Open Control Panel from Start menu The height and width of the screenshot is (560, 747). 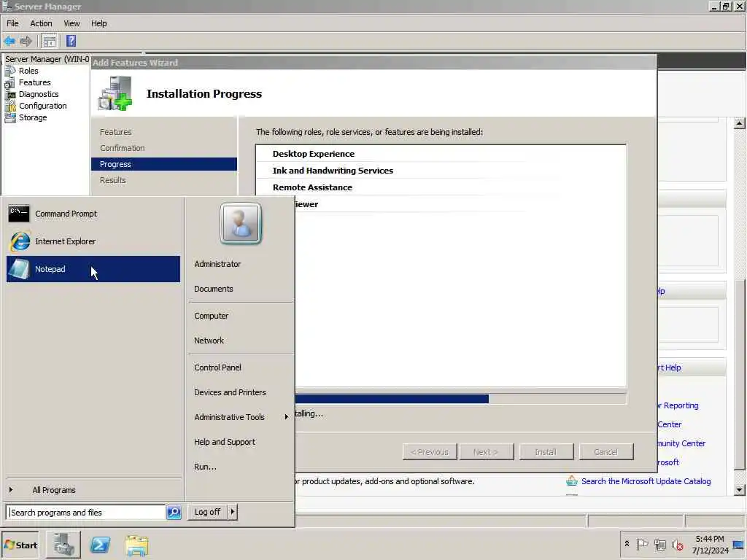tap(217, 367)
